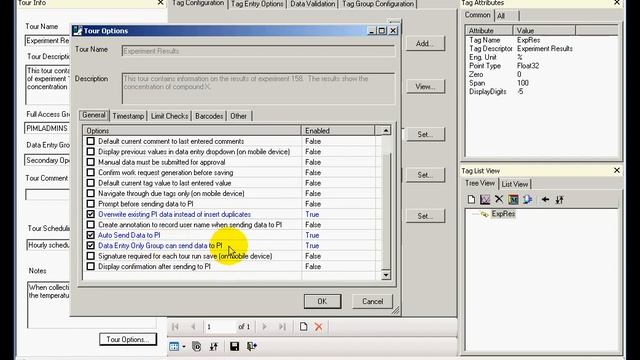The width and height of the screenshot is (640, 360).
Task: Select the All tab in Tag Attributes
Action: click(501, 16)
